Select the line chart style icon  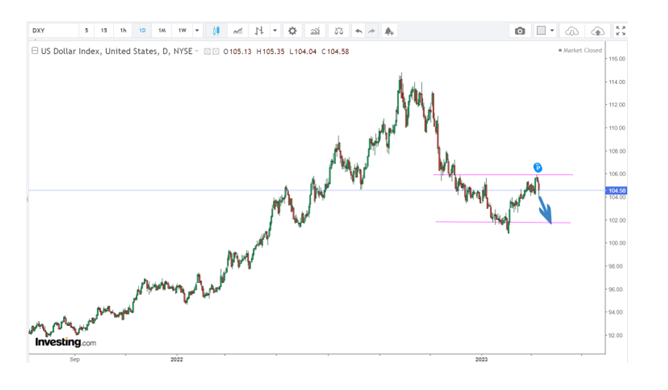pyautogui.click(x=238, y=31)
